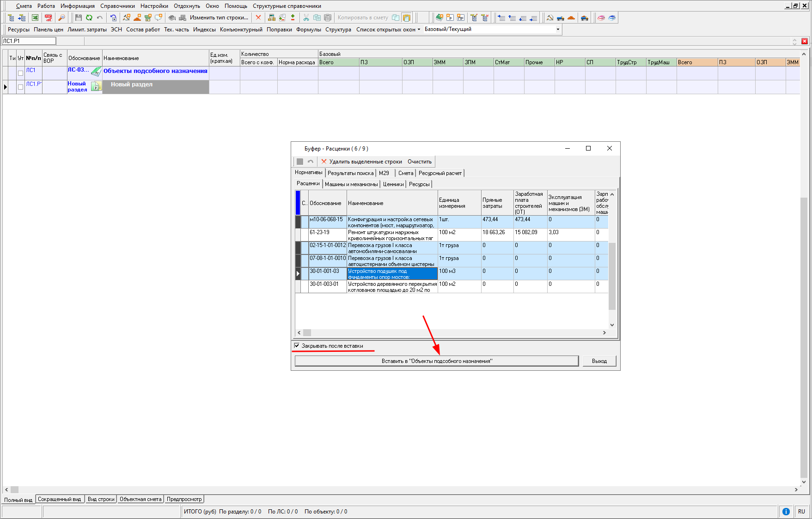Image resolution: width=812 pixels, height=519 pixels.
Task: Close the ЛС1.Р1 document with red X
Action: coord(805,41)
